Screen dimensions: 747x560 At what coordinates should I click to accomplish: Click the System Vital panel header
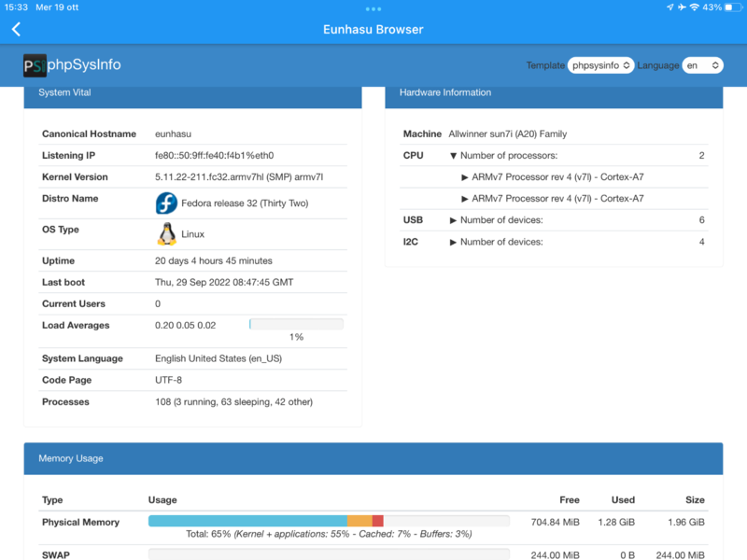click(x=192, y=93)
